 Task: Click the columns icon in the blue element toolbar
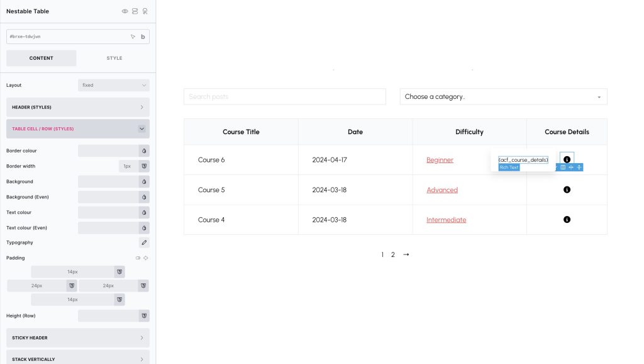point(563,167)
